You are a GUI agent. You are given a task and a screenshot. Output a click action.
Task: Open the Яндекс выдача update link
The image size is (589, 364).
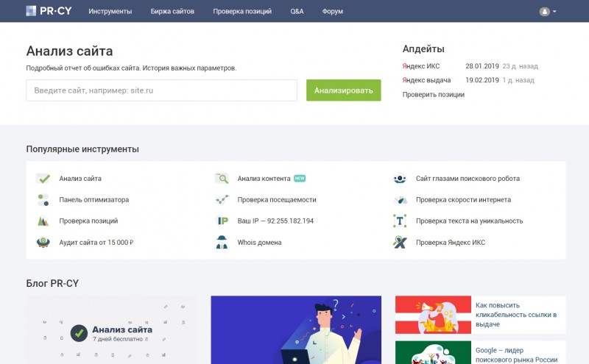coord(426,80)
